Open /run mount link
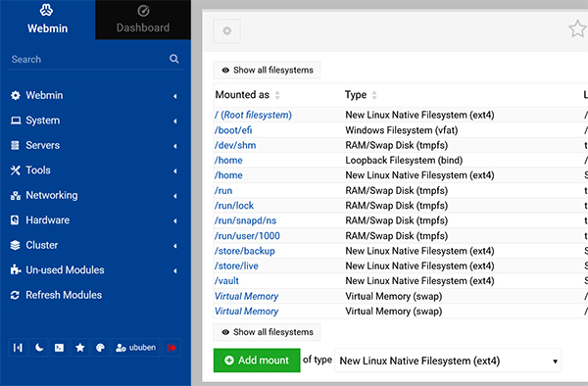This screenshot has height=386, width=588. [223, 191]
